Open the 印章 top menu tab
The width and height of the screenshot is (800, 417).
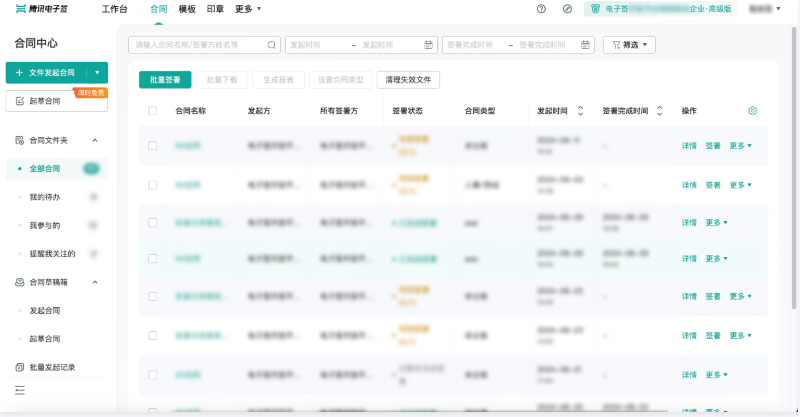(x=215, y=9)
